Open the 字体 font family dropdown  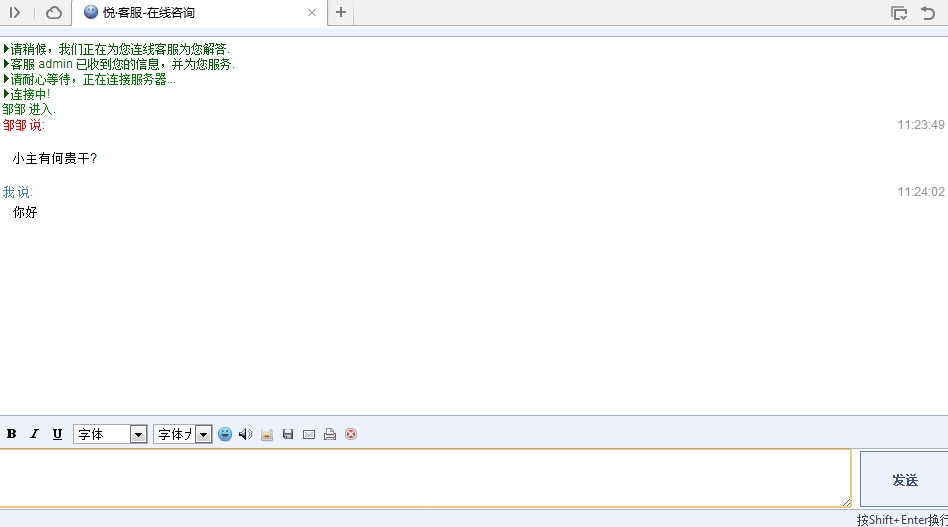110,434
